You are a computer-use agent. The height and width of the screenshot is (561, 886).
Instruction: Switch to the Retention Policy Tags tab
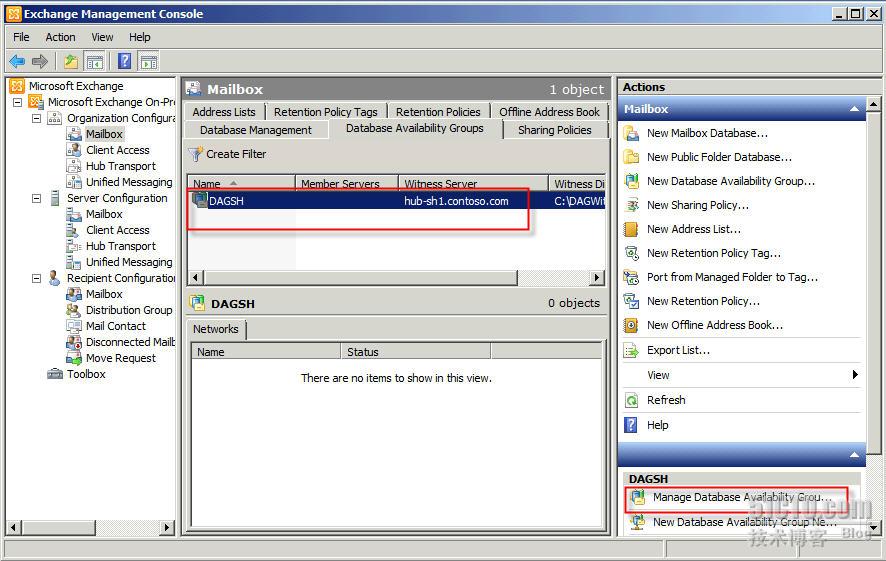[x=325, y=112]
